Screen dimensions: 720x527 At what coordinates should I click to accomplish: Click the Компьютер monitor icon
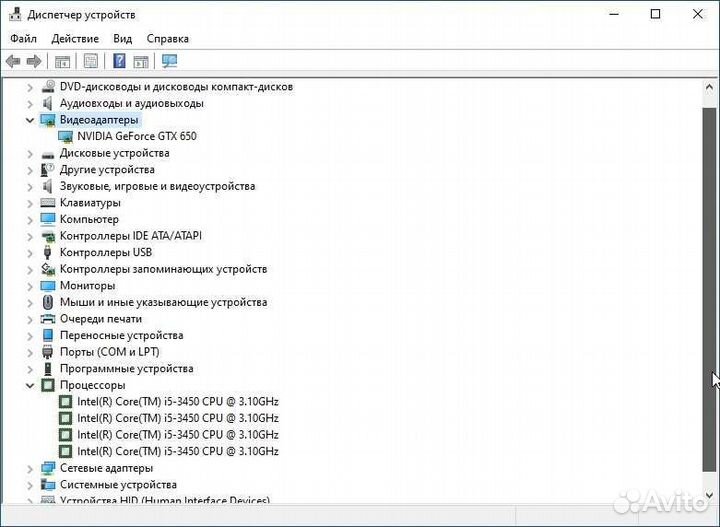[48, 219]
